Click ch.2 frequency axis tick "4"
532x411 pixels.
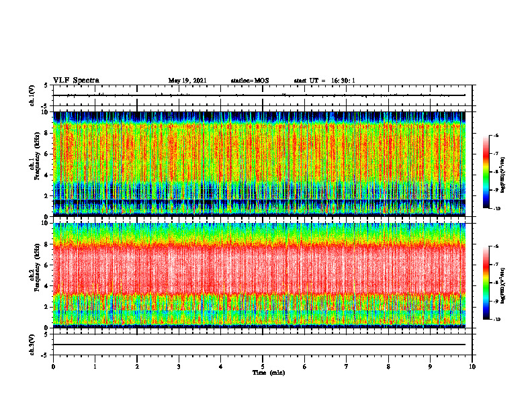46,286
